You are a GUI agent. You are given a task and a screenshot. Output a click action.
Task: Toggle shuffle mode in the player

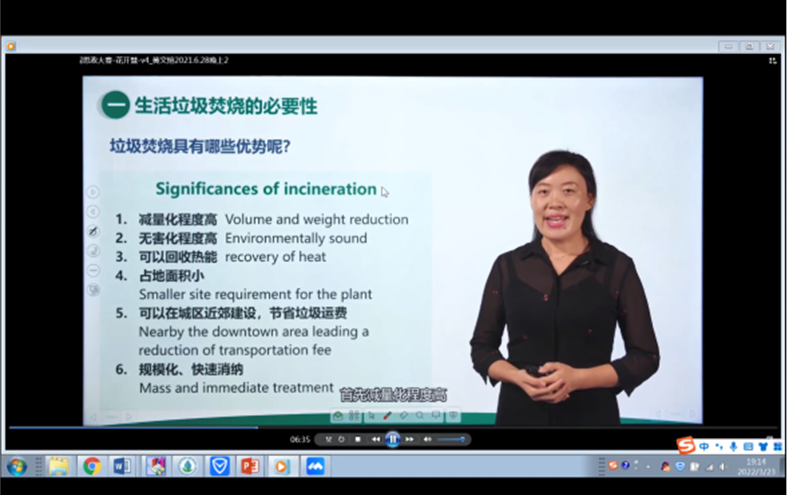[328, 439]
